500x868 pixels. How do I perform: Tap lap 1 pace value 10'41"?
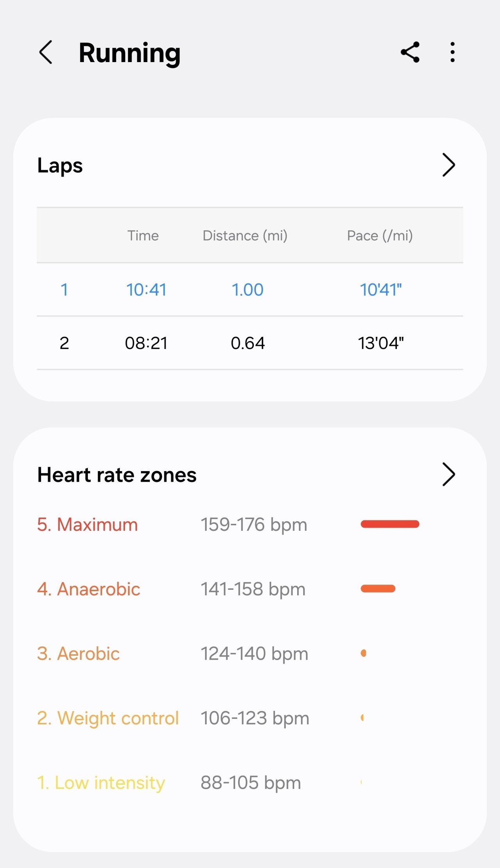(381, 290)
